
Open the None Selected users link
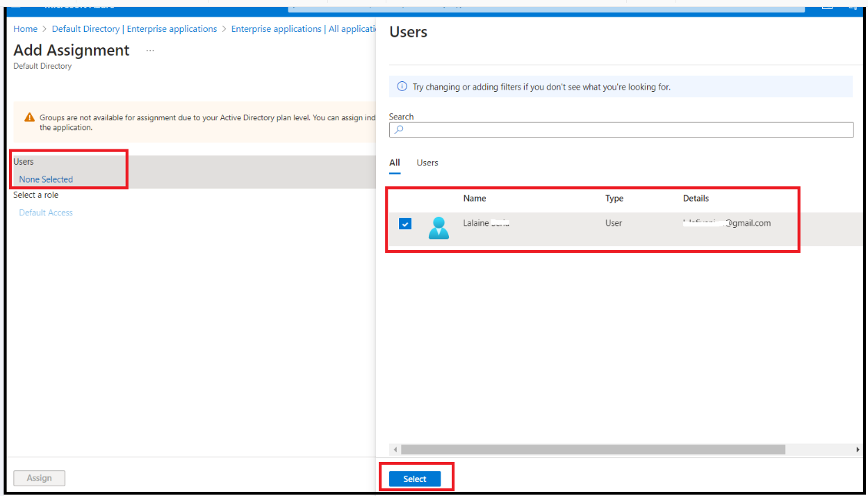(x=46, y=179)
